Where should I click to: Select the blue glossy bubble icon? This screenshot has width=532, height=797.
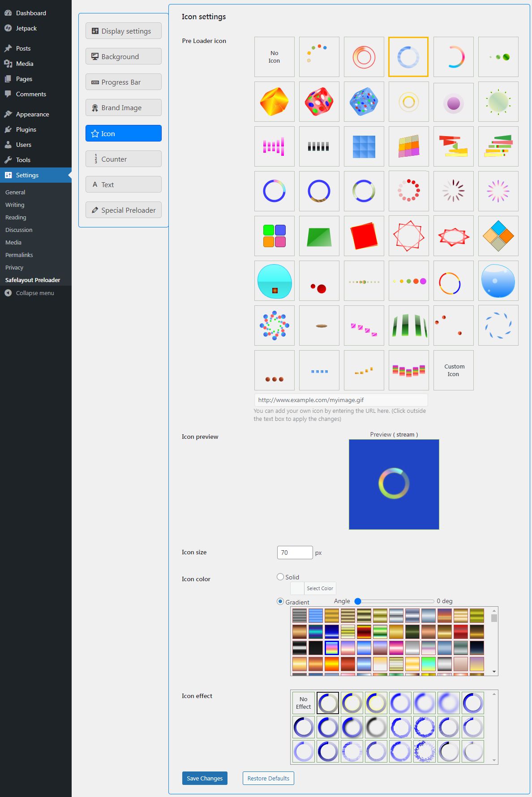pyautogui.click(x=498, y=281)
